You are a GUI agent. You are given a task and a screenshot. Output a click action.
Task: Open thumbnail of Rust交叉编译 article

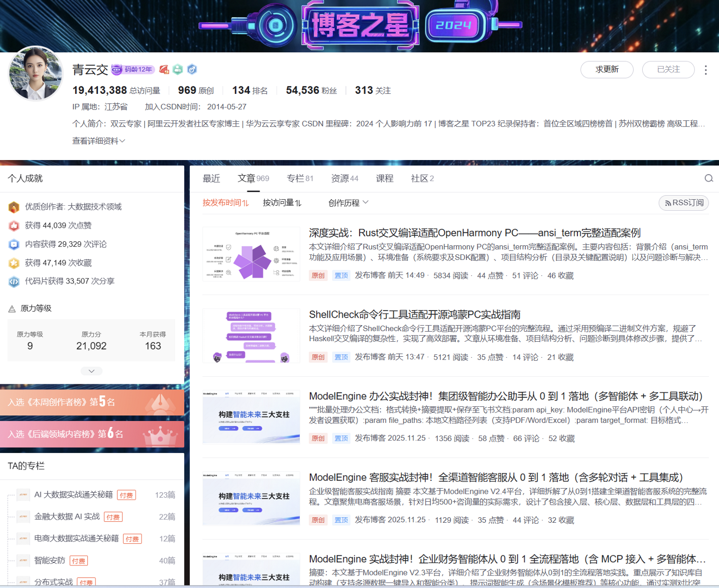251,254
